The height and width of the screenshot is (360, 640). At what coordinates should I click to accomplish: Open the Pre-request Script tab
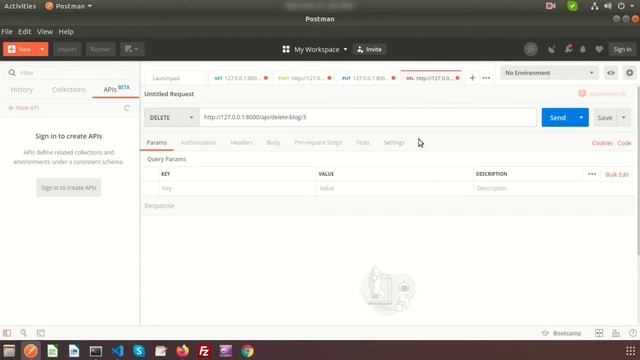(318, 142)
